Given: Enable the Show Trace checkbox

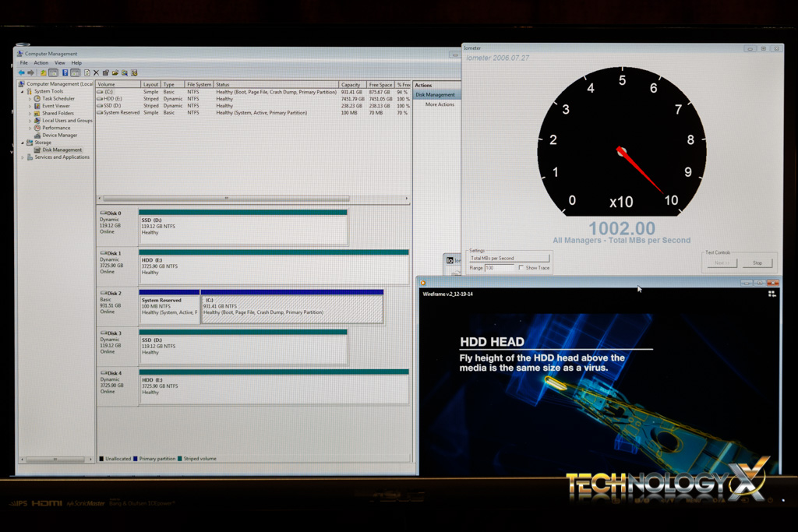Looking at the screenshot, I should click(521, 268).
